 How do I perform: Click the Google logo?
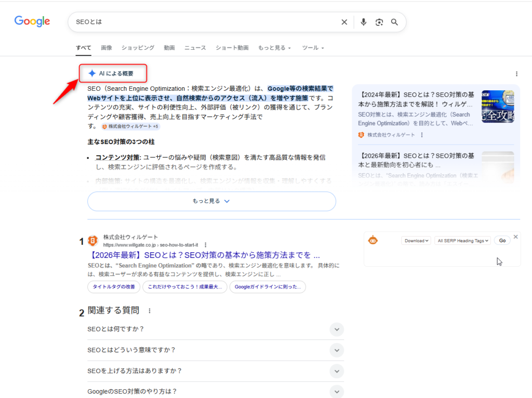[x=32, y=21]
